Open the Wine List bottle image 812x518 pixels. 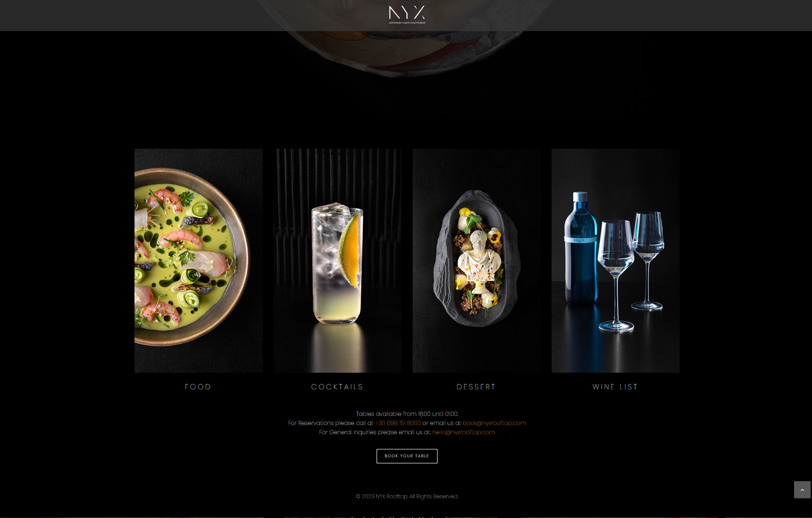[616, 261]
